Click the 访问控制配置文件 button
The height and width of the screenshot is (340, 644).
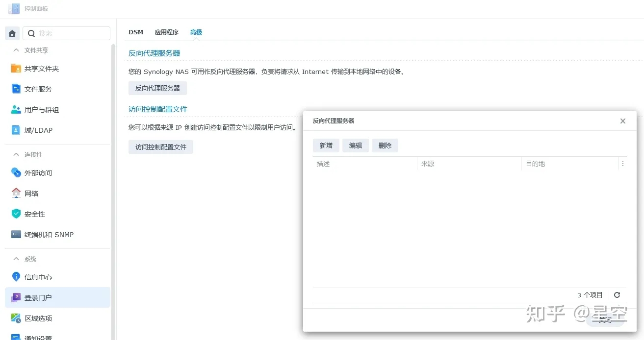161,147
